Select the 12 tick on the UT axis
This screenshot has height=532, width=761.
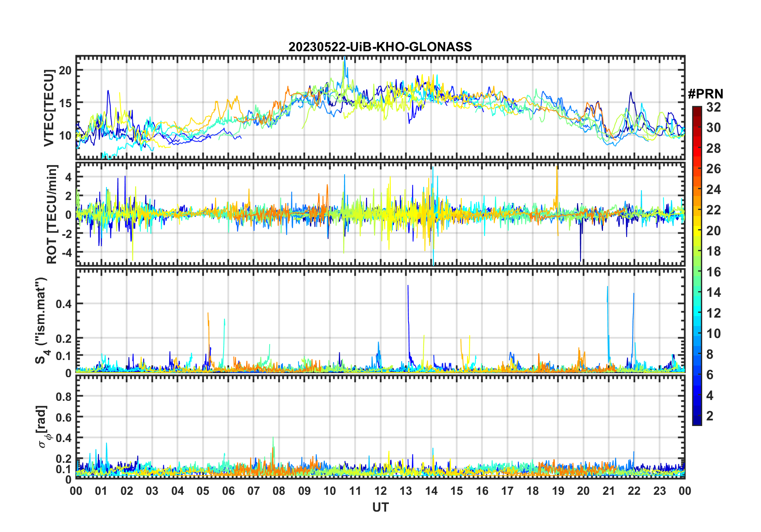pyautogui.click(x=380, y=491)
